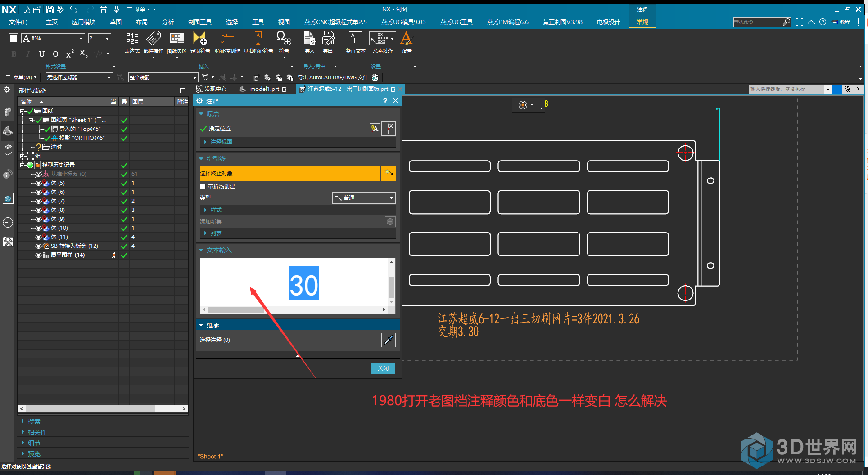
Task: Toggle 竖直文本 vertical text
Action: (355, 42)
